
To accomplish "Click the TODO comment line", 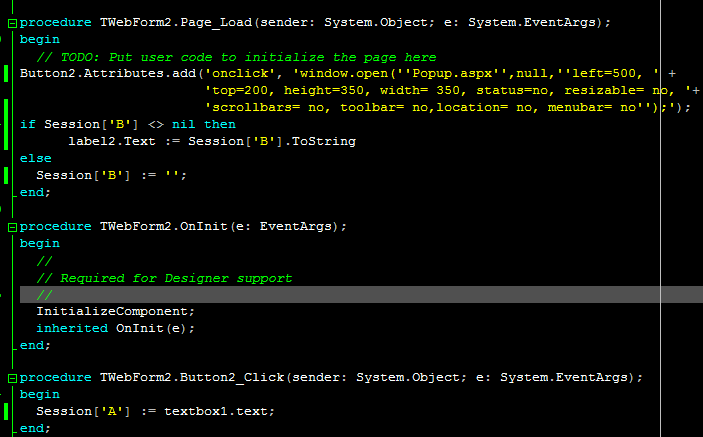I will coord(236,58).
